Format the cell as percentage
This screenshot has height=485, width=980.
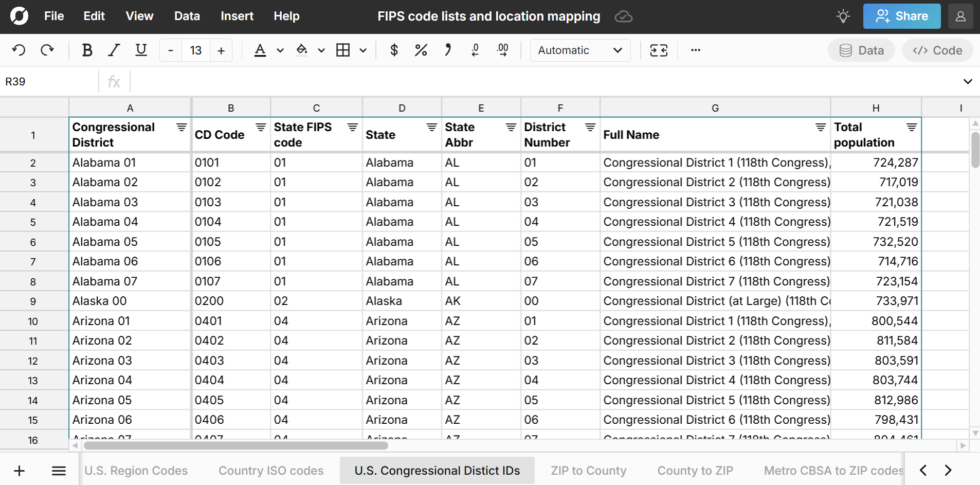tap(421, 50)
